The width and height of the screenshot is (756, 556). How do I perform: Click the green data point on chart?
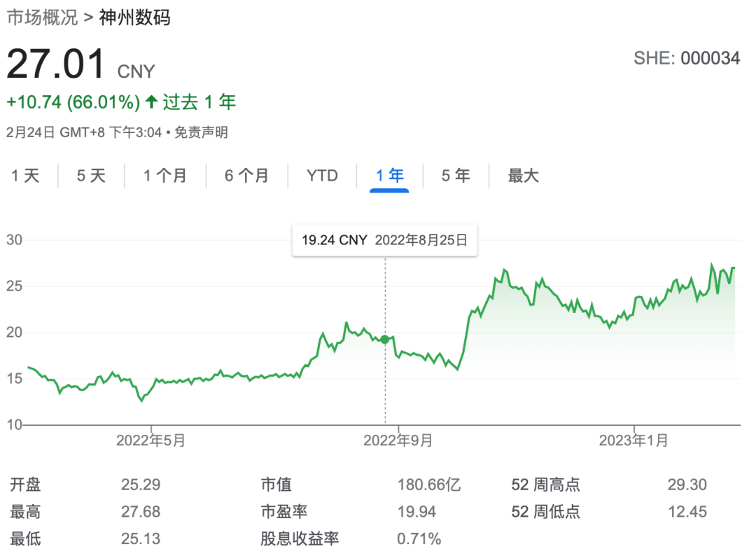tap(385, 340)
